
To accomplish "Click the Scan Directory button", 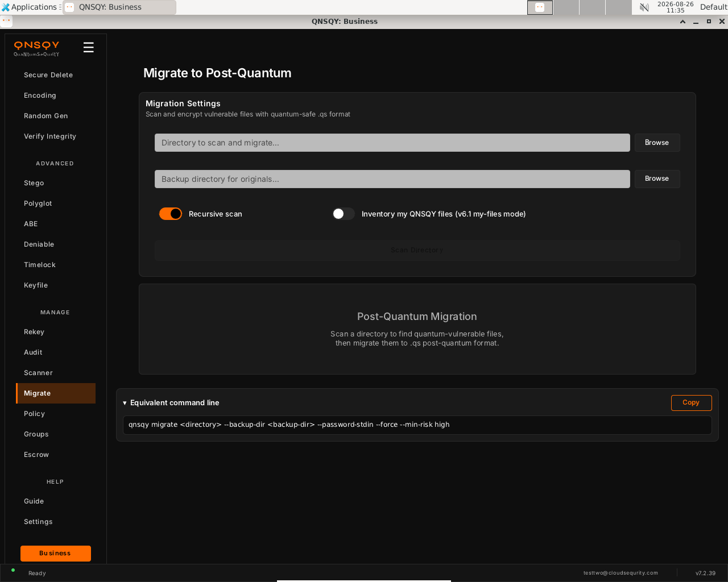I will tap(417, 250).
